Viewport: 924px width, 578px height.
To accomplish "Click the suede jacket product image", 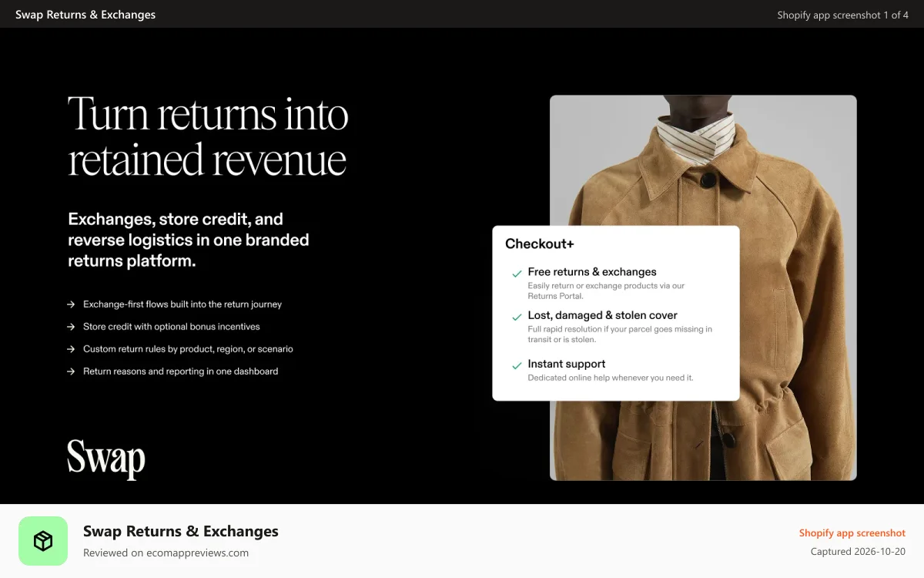I will [703, 287].
